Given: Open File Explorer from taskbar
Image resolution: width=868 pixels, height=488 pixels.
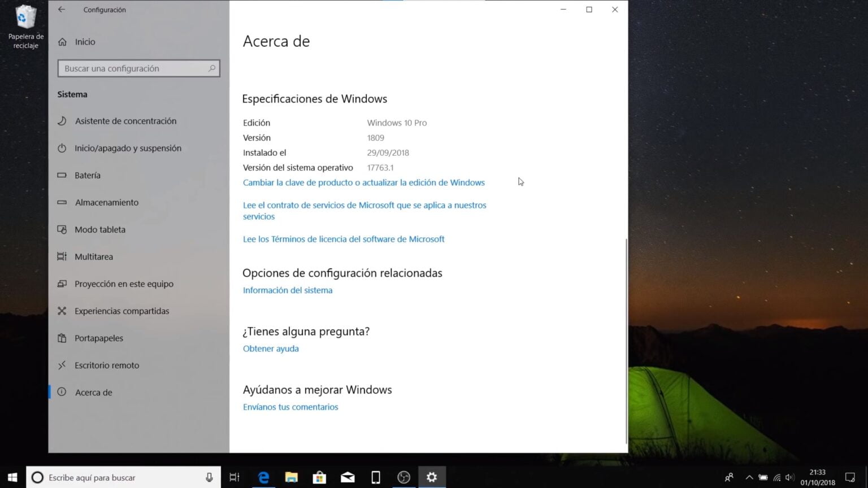Looking at the screenshot, I should (x=291, y=477).
